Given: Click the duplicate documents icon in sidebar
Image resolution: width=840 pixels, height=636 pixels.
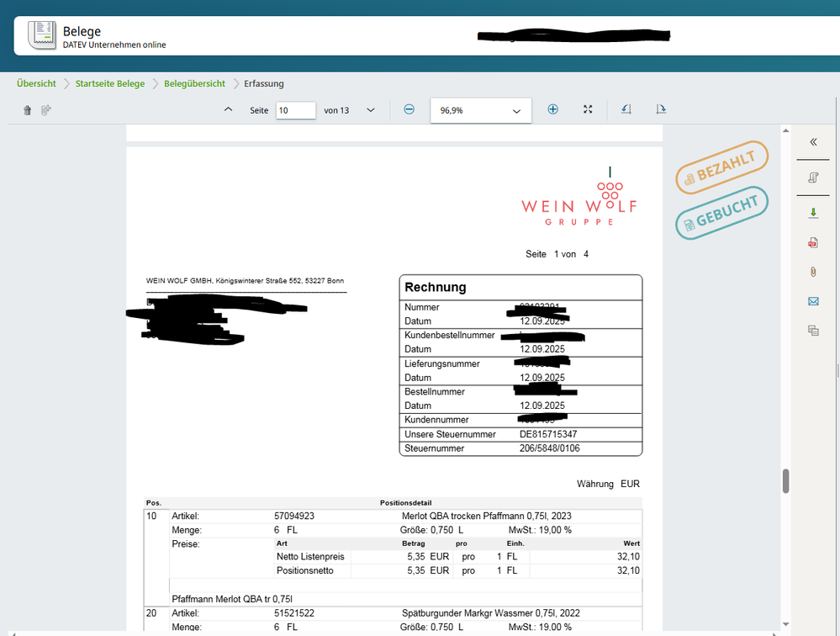Looking at the screenshot, I should 813,331.
